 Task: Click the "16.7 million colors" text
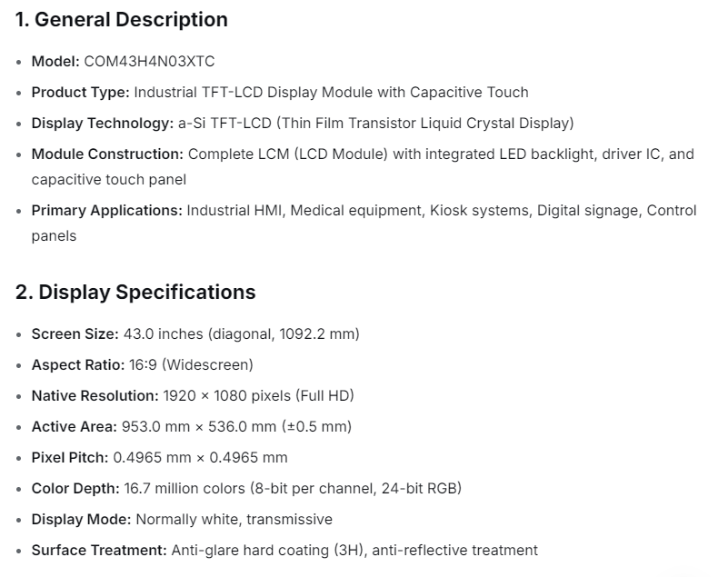click(184, 488)
